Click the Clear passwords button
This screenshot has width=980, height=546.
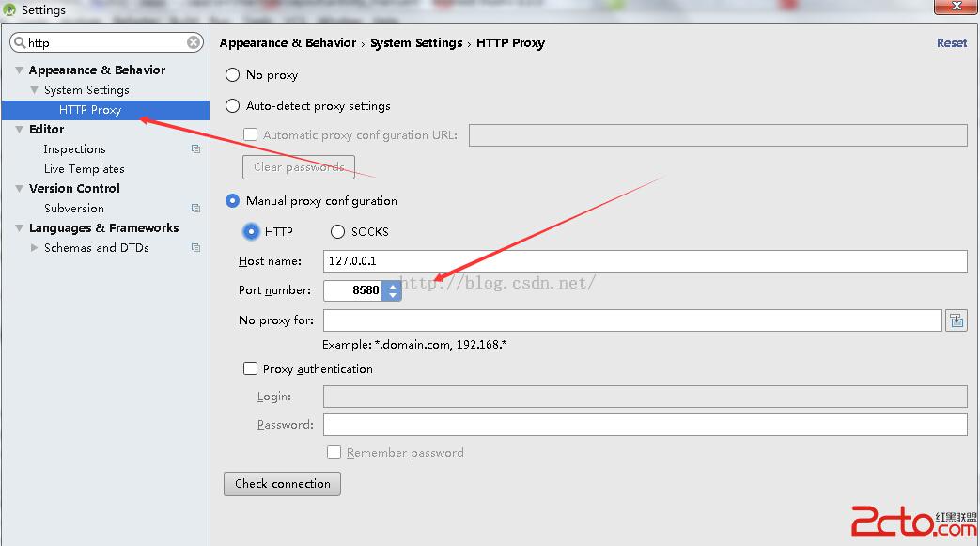point(299,167)
